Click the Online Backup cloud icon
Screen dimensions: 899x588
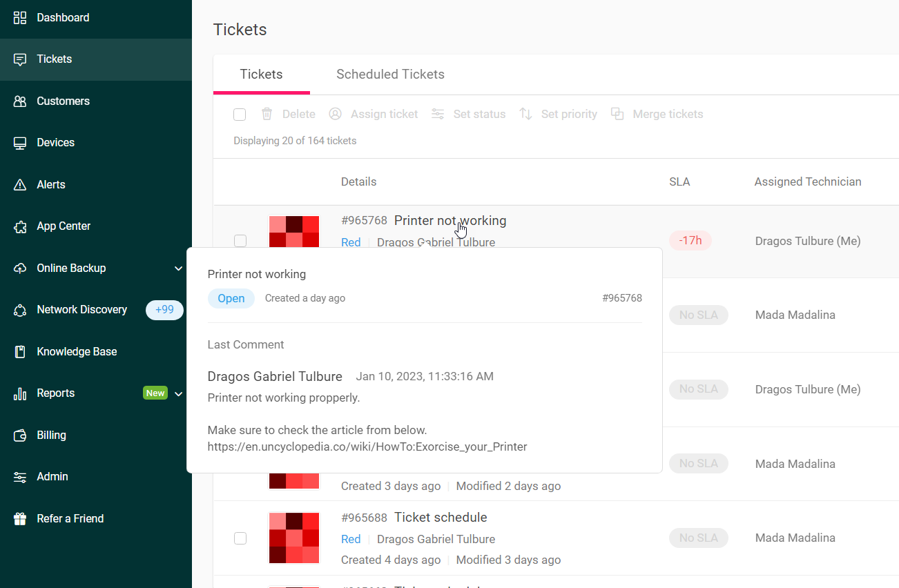point(20,268)
